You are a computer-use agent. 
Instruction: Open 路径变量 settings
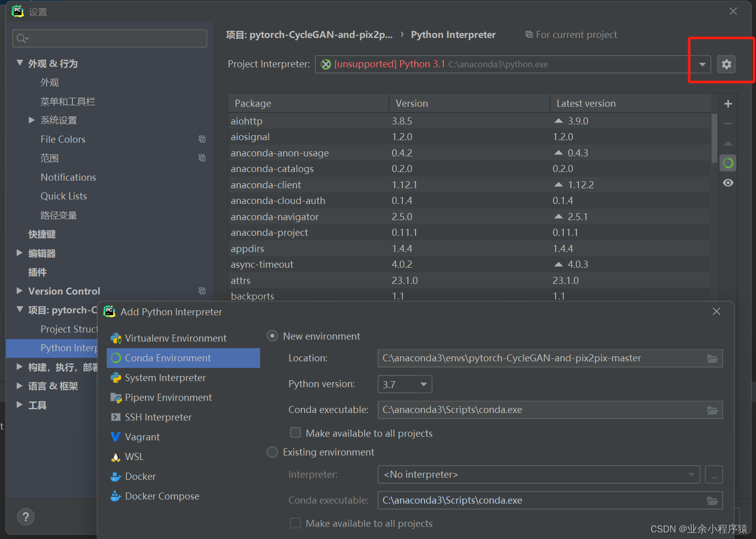click(59, 215)
